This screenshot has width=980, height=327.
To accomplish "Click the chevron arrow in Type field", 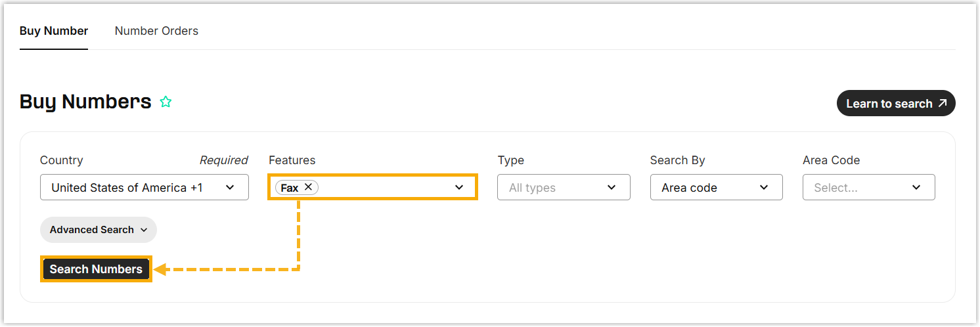I will pyautogui.click(x=612, y=187).
